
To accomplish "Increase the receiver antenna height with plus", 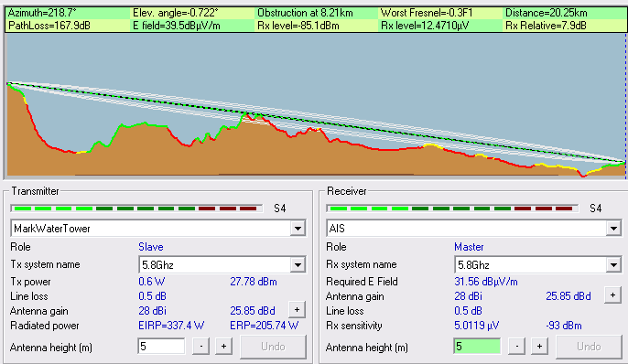I will [x=539, y=347].
